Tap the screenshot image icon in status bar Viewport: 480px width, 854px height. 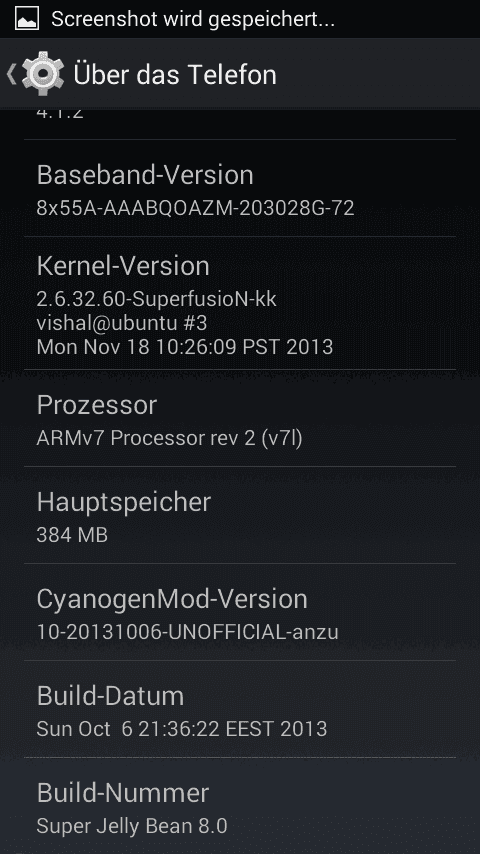(x=27, y=19)
